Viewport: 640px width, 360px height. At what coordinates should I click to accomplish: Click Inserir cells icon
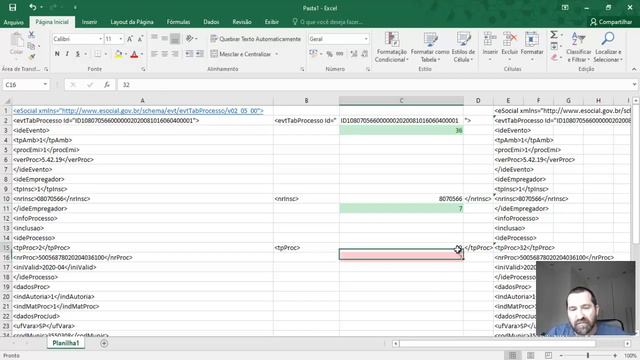coord(490,39)
